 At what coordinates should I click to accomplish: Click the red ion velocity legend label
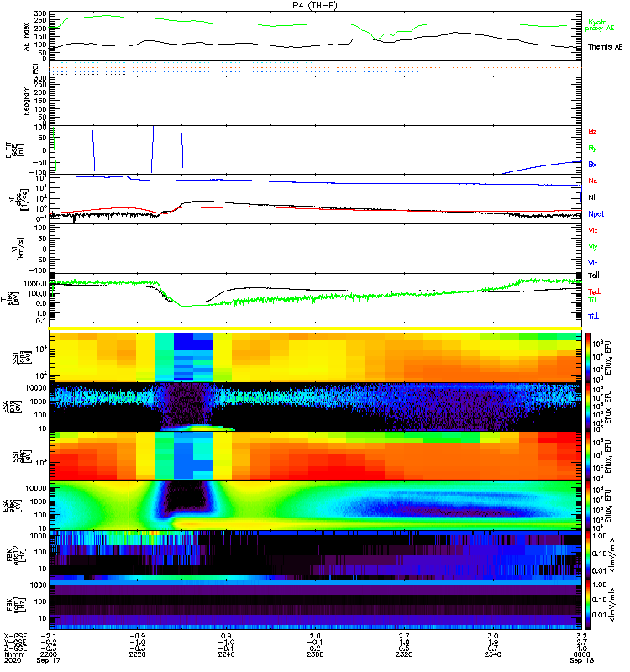593,230
